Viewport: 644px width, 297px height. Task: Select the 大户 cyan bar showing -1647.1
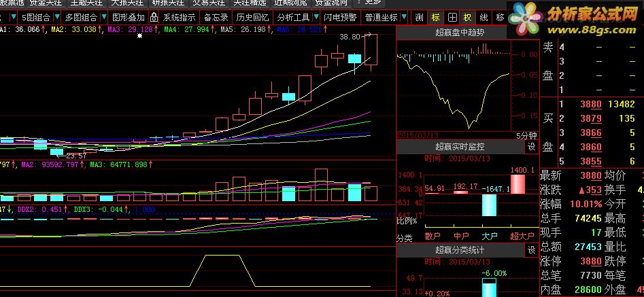pos(489,205)
